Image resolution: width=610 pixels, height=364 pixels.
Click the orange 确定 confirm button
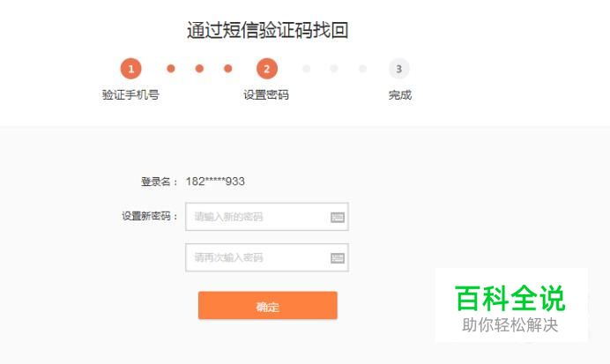268,306
